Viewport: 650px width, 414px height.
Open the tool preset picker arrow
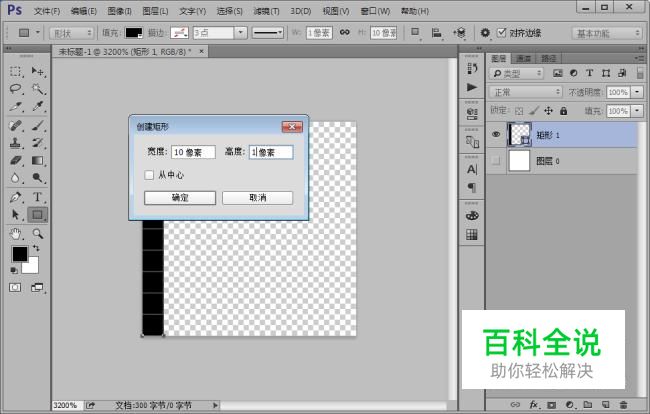click(38, 32)
